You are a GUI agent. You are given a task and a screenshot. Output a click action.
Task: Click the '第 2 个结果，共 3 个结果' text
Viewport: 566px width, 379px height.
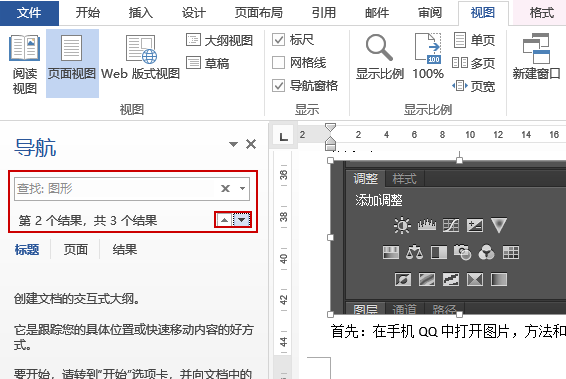[x=88, y=220]
